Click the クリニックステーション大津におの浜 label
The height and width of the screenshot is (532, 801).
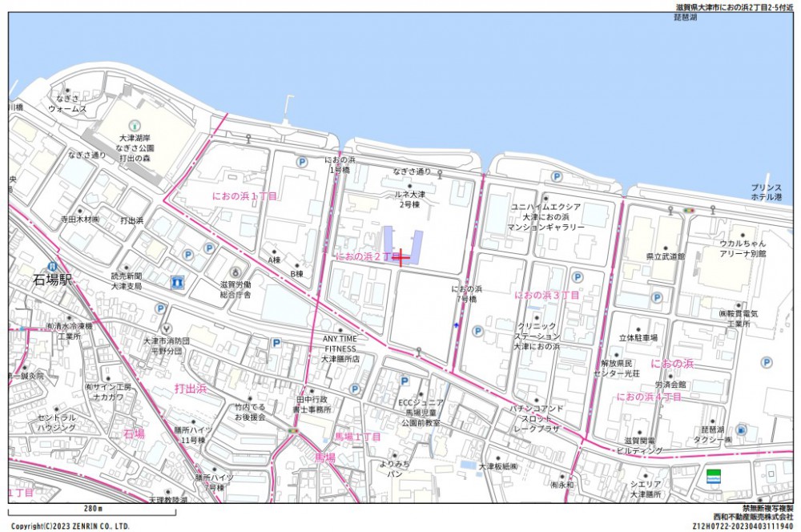pos(537,337)
